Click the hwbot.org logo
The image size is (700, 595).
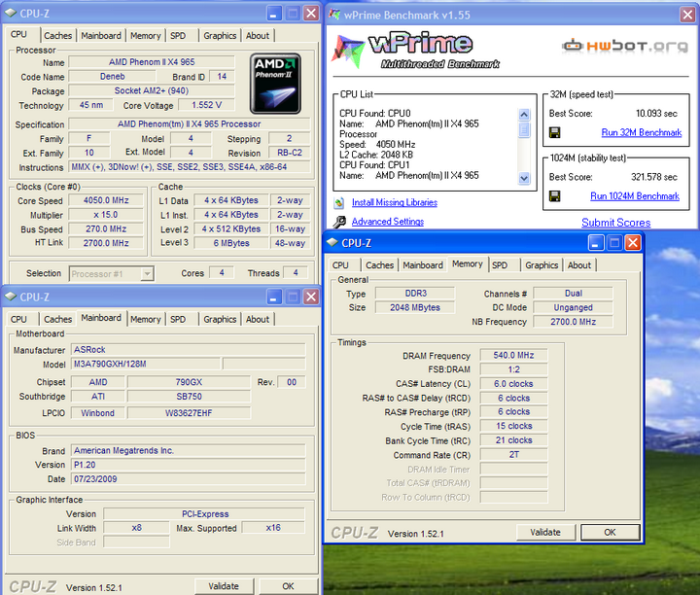625,46
